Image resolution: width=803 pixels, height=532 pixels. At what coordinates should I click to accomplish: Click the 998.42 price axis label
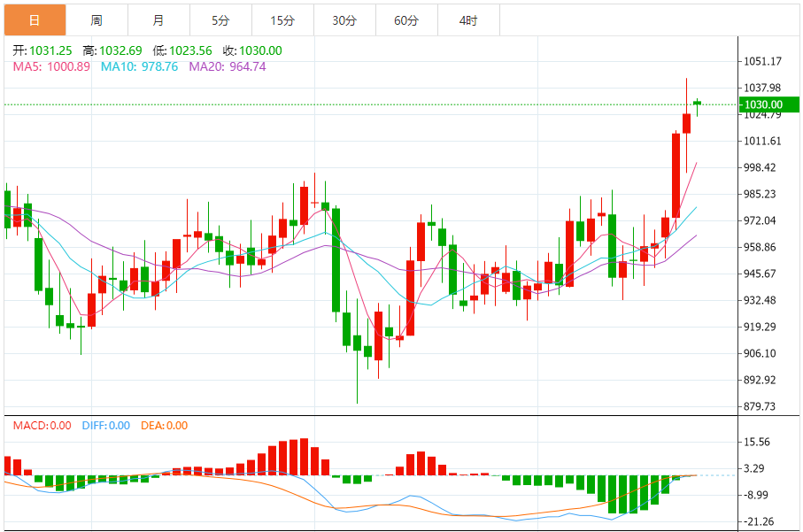tap(760, 167)
